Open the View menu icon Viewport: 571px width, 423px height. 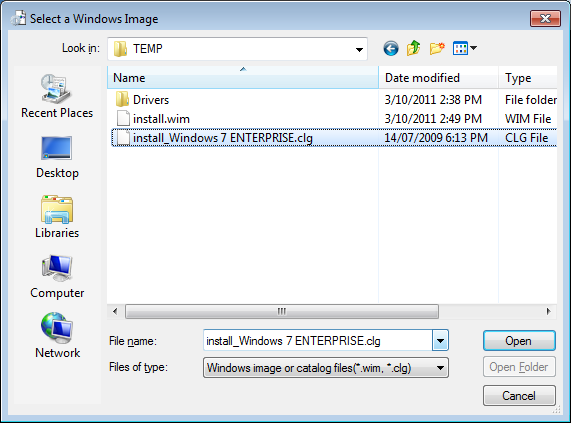460,48
